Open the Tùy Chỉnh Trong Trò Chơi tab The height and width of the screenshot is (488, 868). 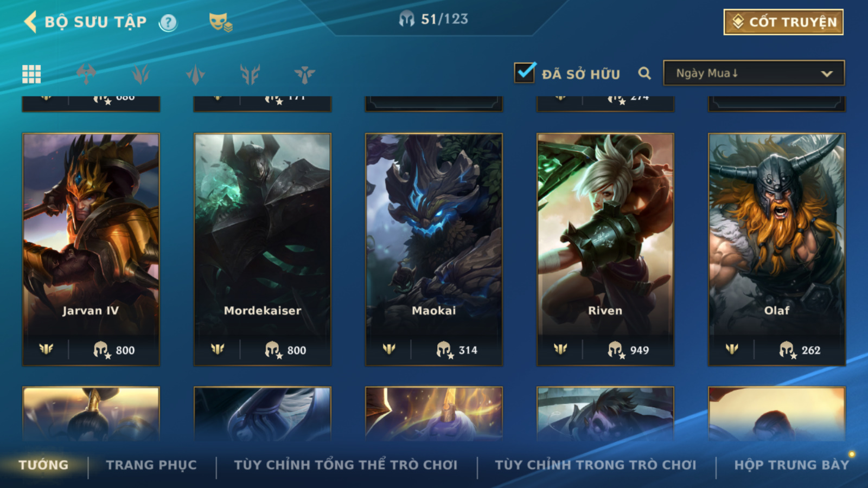tap(596, 465)
